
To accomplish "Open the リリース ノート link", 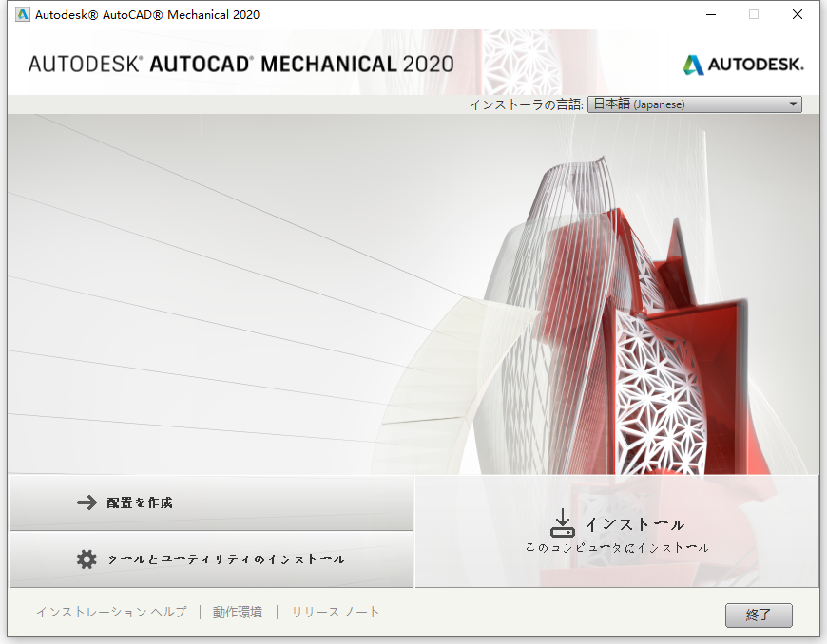I will click(x=336, y=612).
